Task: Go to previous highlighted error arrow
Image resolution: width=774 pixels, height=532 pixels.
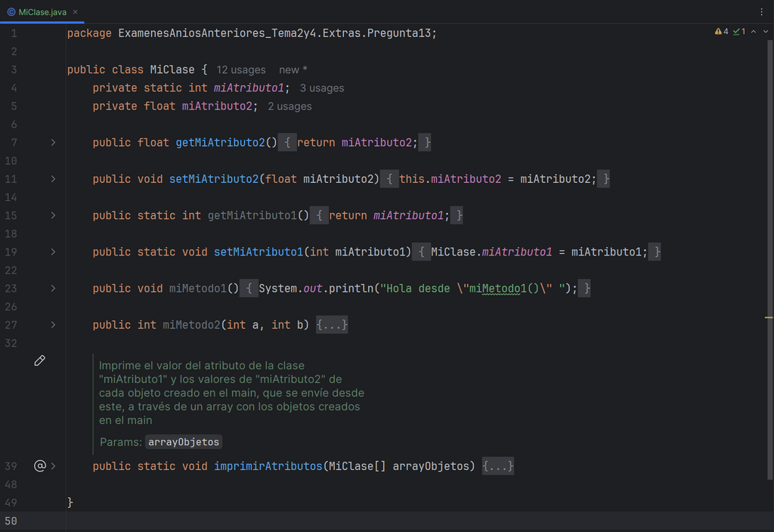Action: (x=754, y=32)
